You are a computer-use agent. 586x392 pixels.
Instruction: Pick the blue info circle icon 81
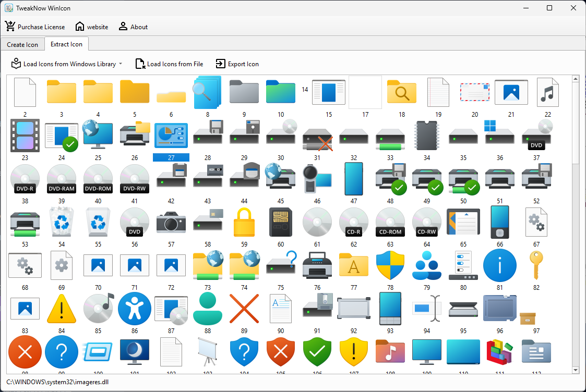[x=500, y=265]
